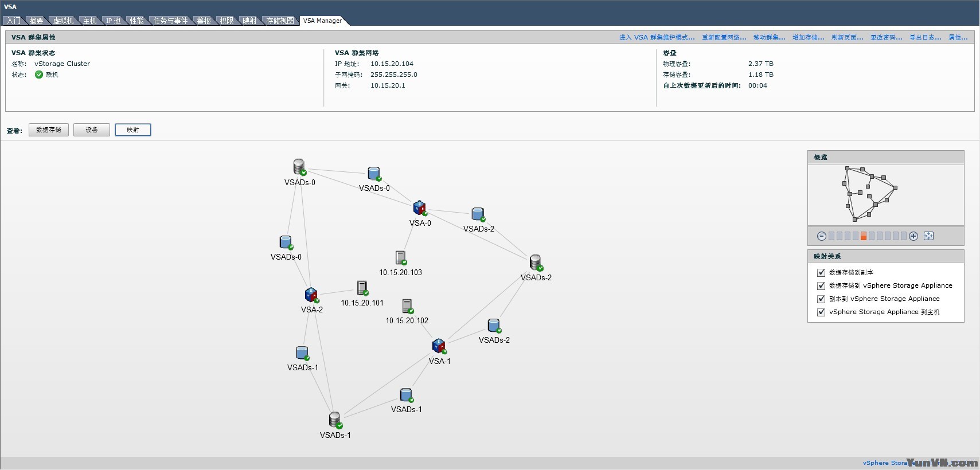Image resolution: width=980 pixels, height=470 pixels.
Task: Go to the 任务与事件 tab
Action: point(170,21)
